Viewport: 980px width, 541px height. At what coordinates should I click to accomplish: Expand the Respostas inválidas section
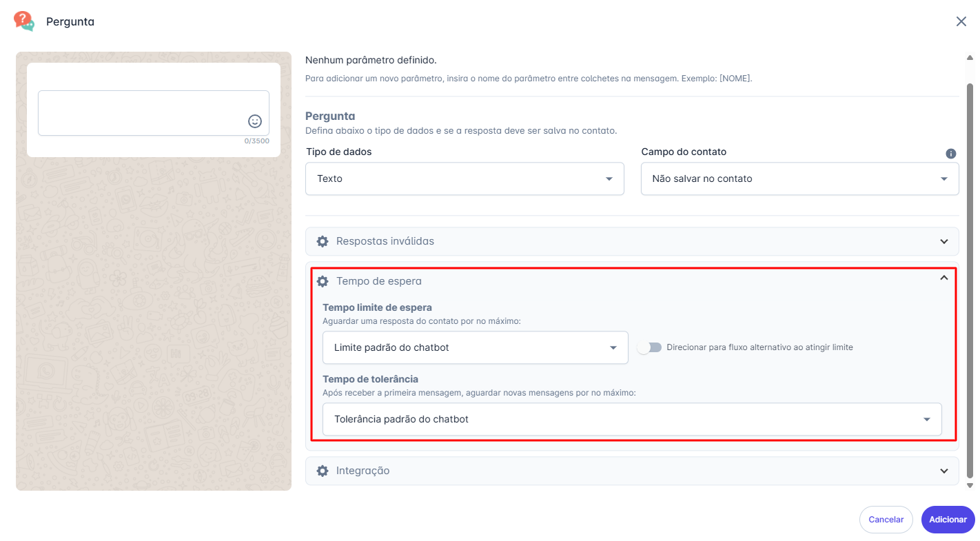[944, 242]
